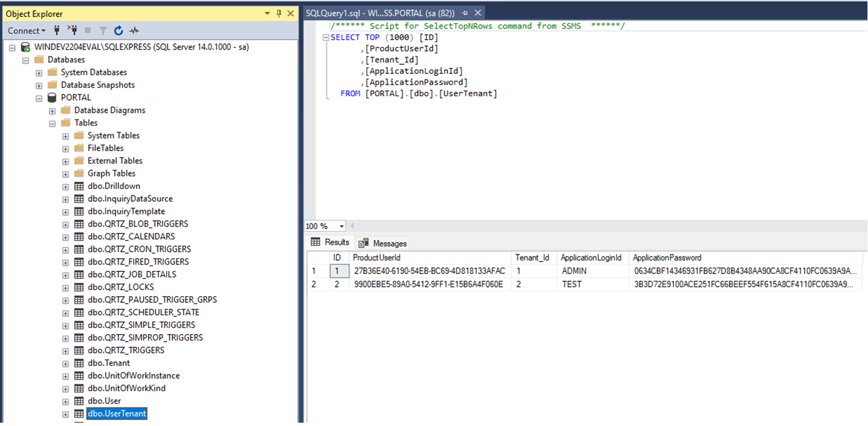
Task: Expand the dbo.User table node
Action: point(65,401)
